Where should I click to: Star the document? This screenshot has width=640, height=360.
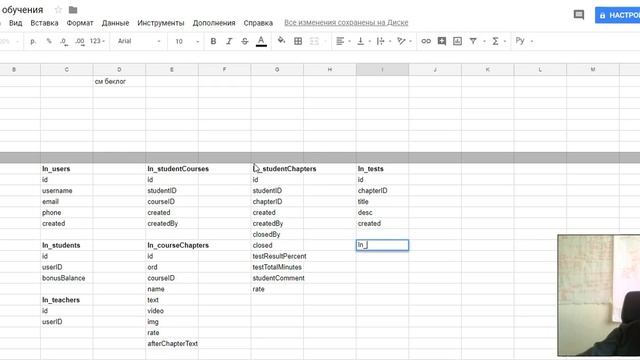click(58, 10)
